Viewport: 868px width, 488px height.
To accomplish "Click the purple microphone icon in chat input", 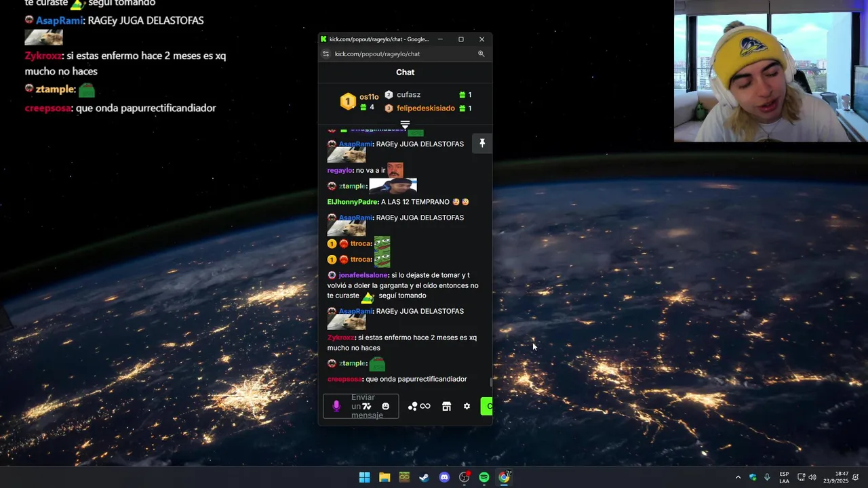I will click(336, 406).
